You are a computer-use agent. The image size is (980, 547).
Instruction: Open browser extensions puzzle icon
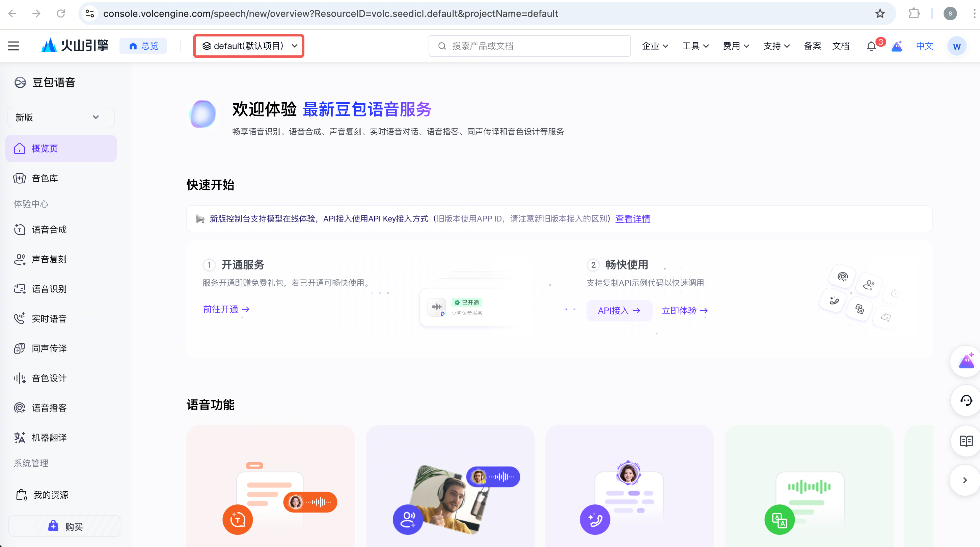click(914, 14)
